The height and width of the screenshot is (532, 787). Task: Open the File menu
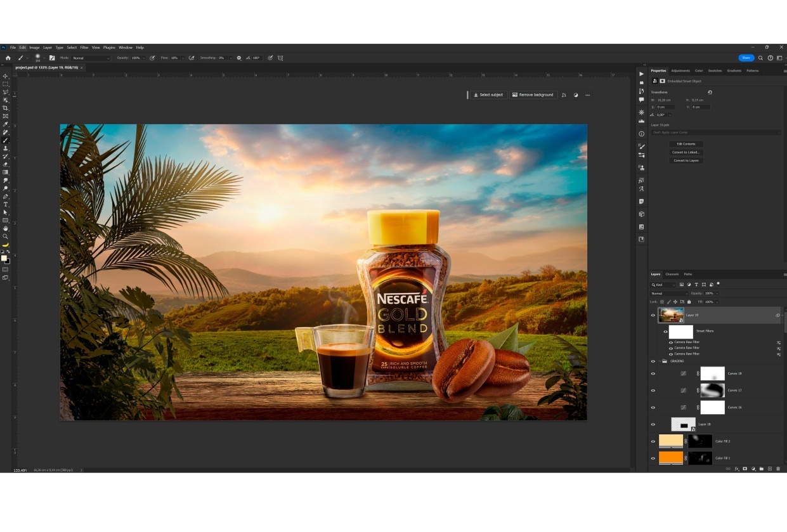click(x=13, y=48)
